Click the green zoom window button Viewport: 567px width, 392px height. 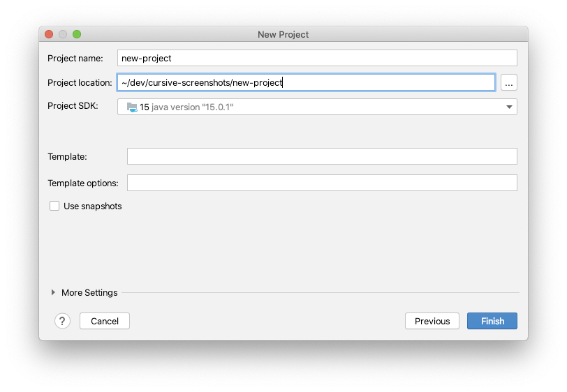click(77, 34)
